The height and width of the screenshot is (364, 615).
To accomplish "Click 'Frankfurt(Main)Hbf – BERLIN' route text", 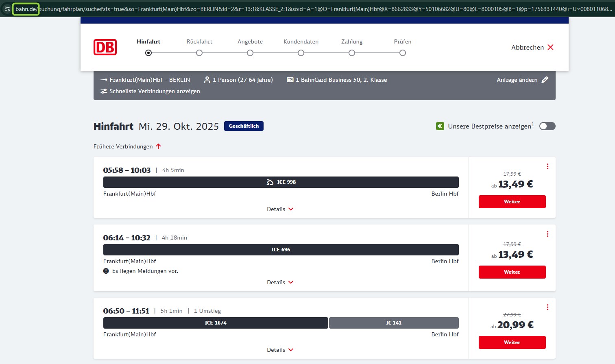I will pos(150,80).
